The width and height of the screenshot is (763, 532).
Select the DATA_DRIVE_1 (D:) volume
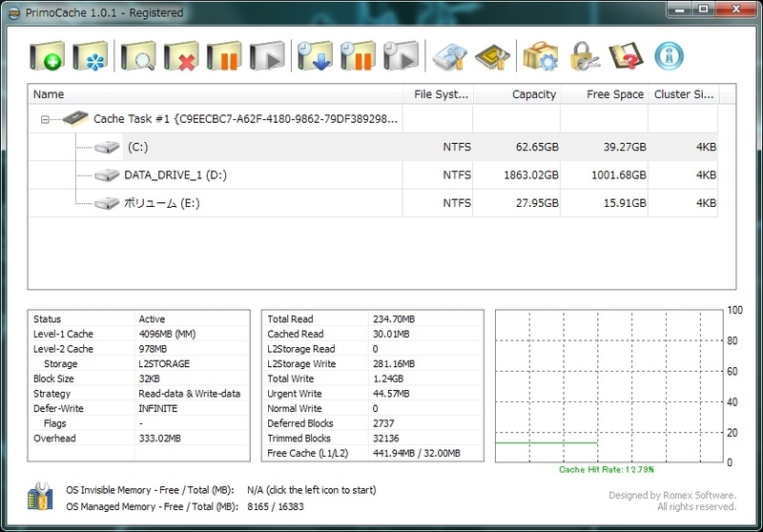[373, 175]
